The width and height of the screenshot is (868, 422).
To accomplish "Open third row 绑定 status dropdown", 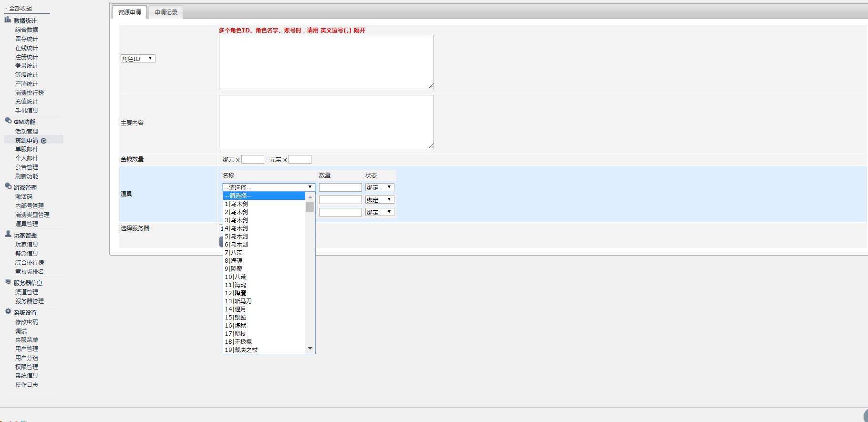I will tap(380, 212).
